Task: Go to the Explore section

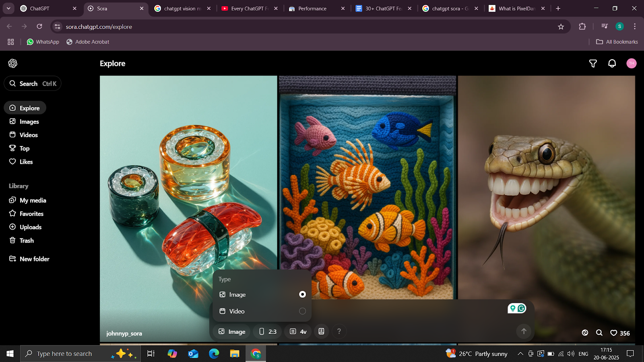Action: coord(25,108)
